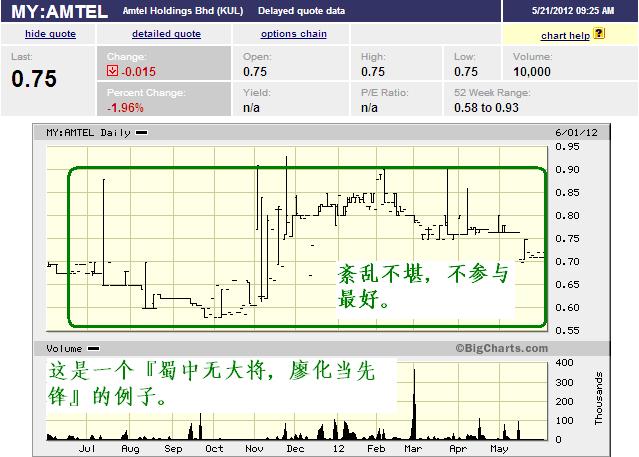Click the 'hide quote' link

[51, 34]
